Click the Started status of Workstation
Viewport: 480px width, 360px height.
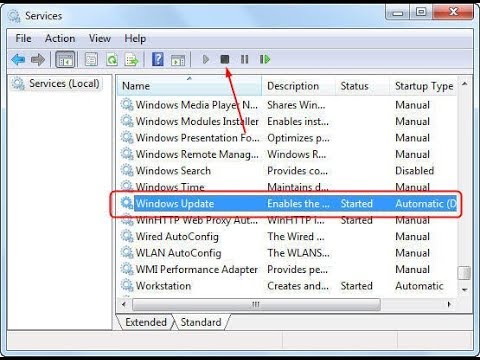point(356,286)
